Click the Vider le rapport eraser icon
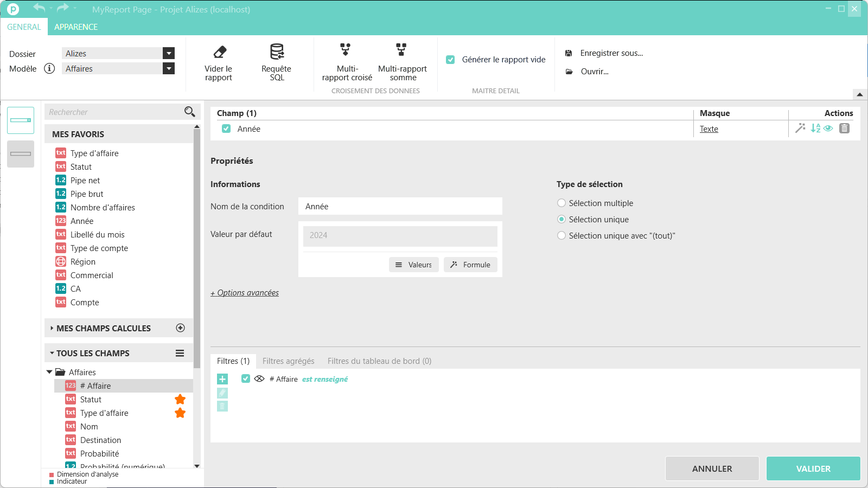 [x=219, y=52]
